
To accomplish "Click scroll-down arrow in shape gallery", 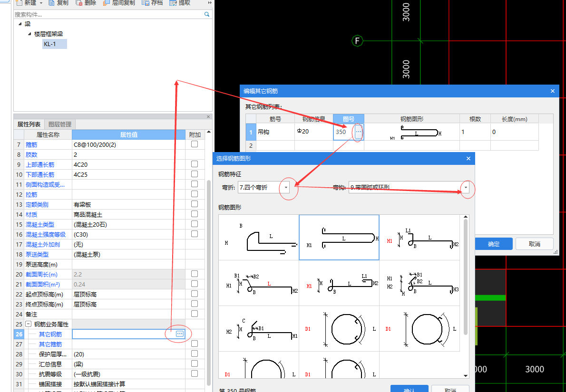I will point(466,376).
